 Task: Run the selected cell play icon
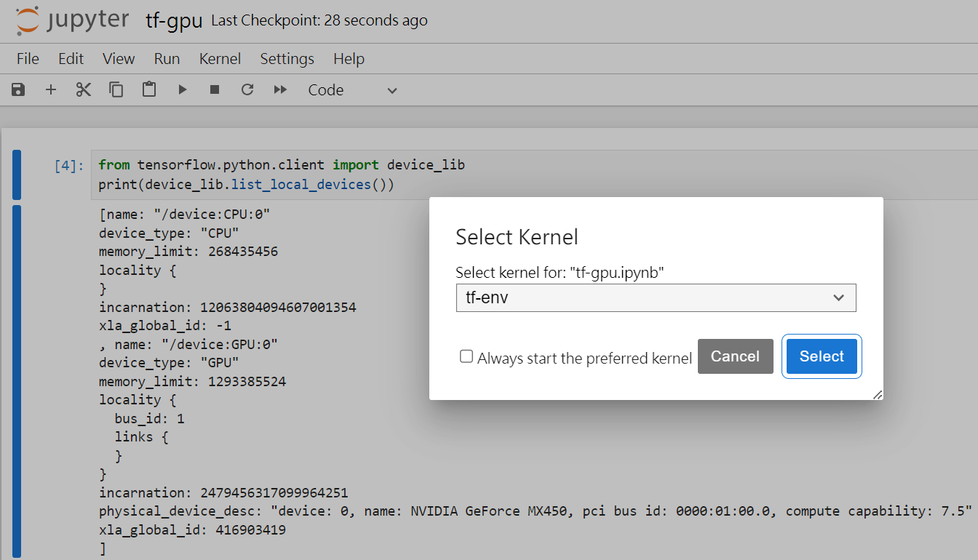coord(183,89)
